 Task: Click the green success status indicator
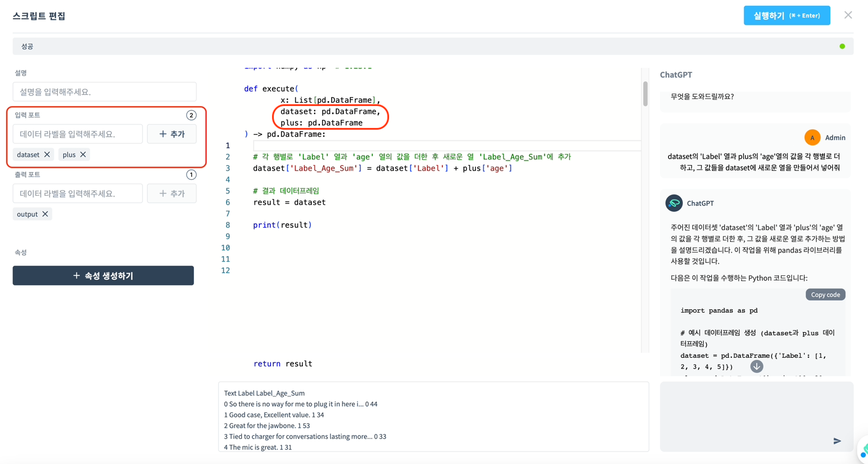click(842, 46)
